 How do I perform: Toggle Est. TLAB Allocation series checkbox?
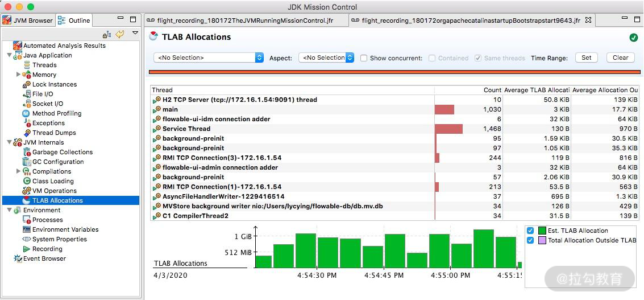pyautogui.click(x=530, y=231)
